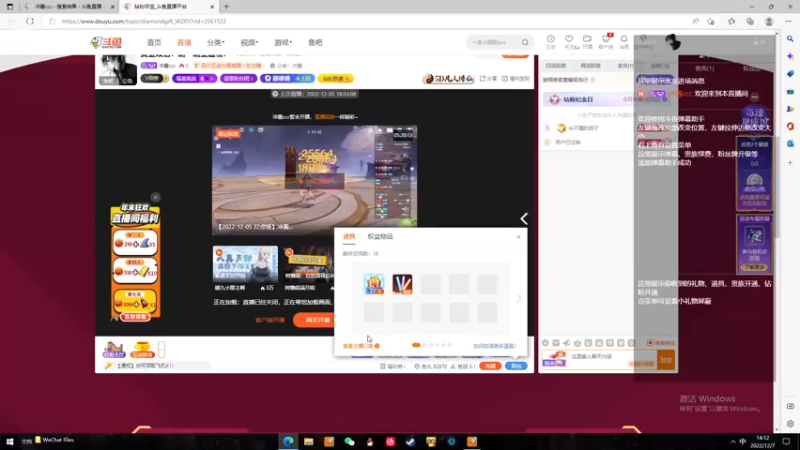Open the 消息 bell icon
Viewport: 800px width, 450px height.
(624, 41)
